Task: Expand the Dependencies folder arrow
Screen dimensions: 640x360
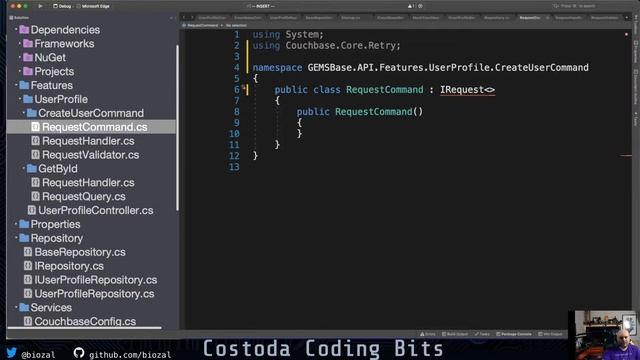Action: tap(16, 29)
